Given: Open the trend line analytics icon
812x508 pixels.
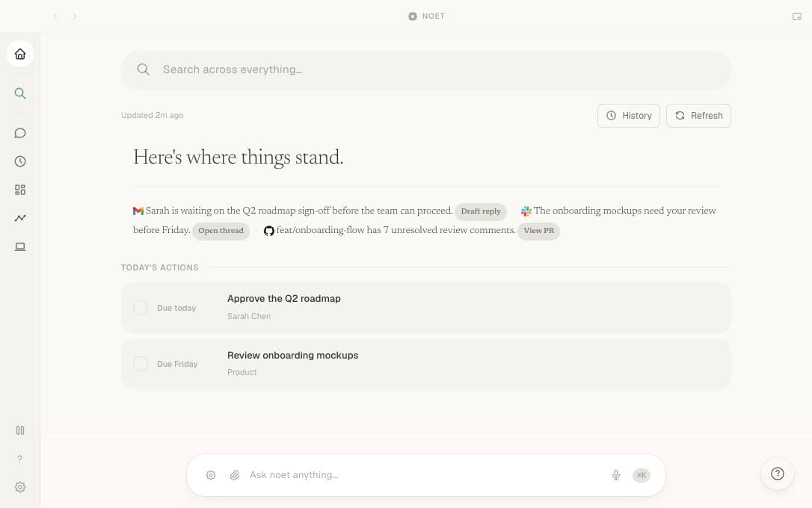Looking at the screenshot, I should coord(20,218).
